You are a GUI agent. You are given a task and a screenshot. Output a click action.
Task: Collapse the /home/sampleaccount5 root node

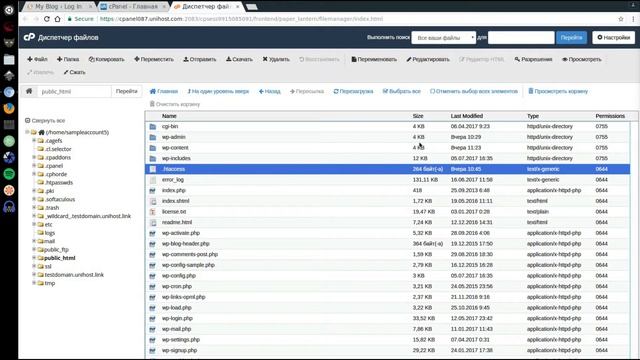click(27, 132)
